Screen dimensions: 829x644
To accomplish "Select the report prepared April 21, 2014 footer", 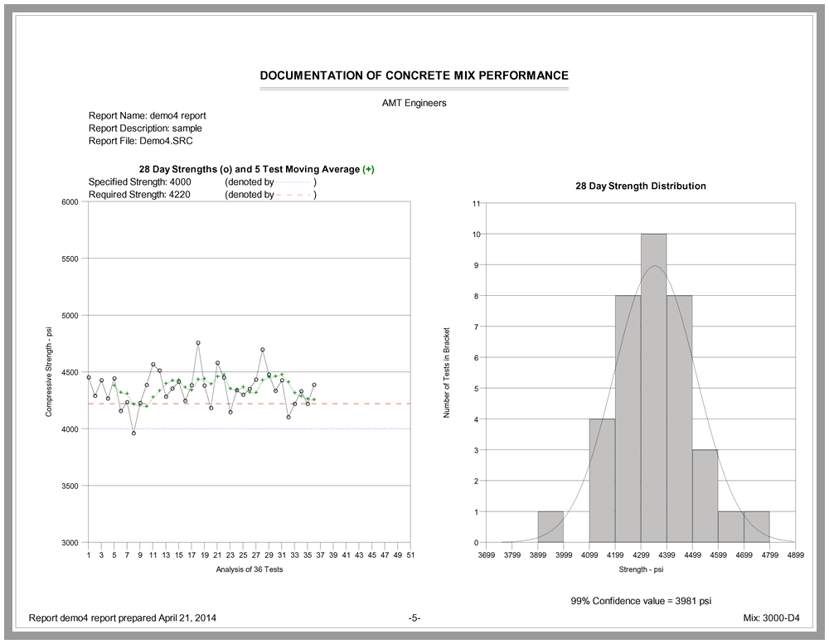I will click(123, 618).
